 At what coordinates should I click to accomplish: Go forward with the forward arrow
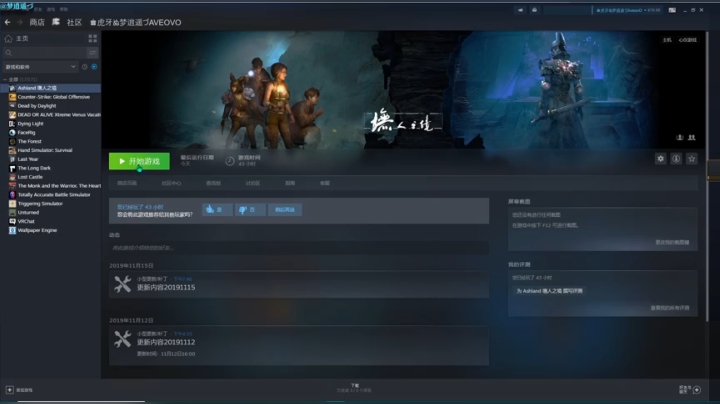tap(19, 22)
